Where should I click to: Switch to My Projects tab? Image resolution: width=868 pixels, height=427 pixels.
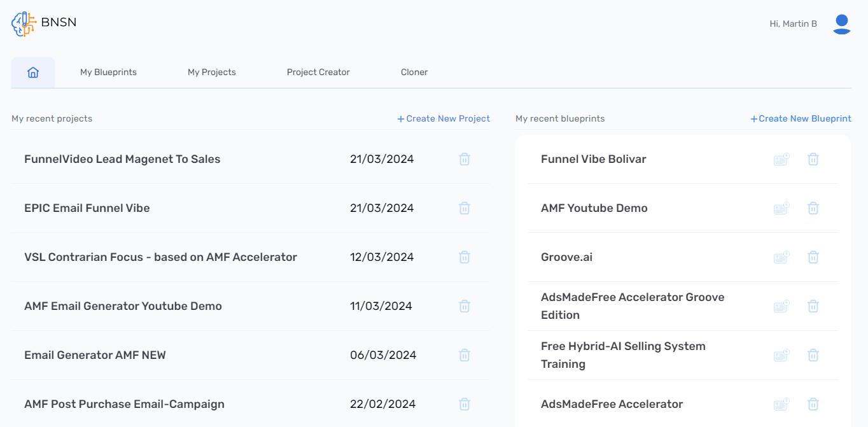(x=212, y=73)
